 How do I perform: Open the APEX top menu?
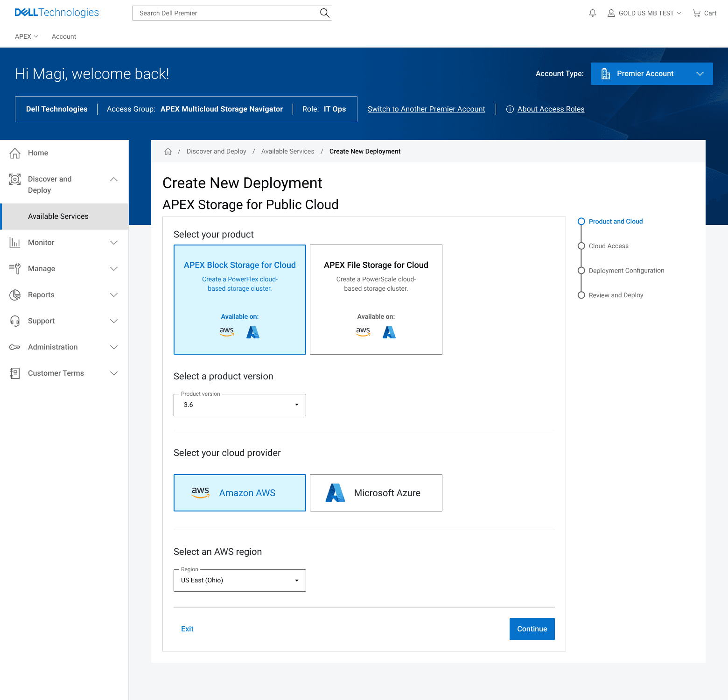point(26,36)
